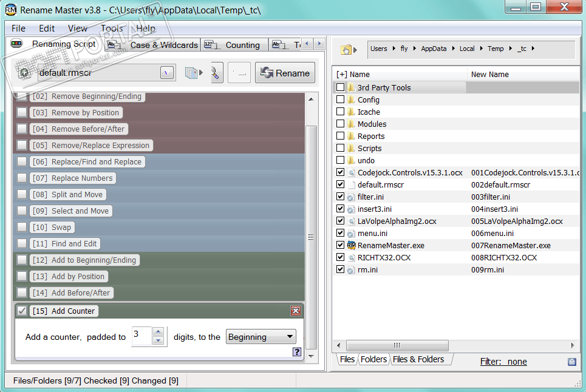Viewport: 586px width, 392px height.
Task: Select Local in the path breadcrumb
Action: (467, 49)
